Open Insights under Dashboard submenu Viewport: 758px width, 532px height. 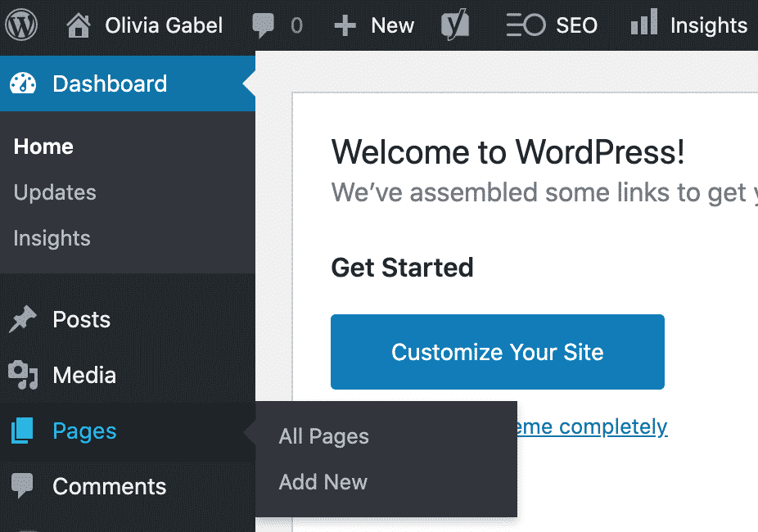click(52, 237)
